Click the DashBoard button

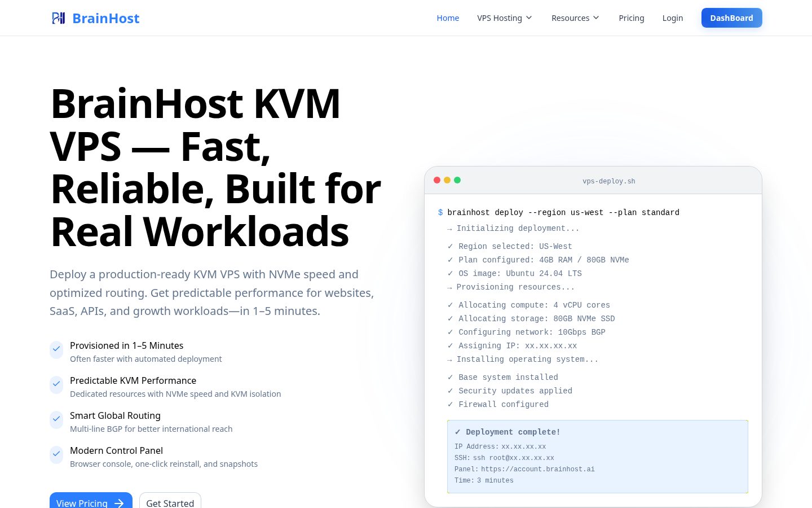pyautogui.click(x=731, y=18)
